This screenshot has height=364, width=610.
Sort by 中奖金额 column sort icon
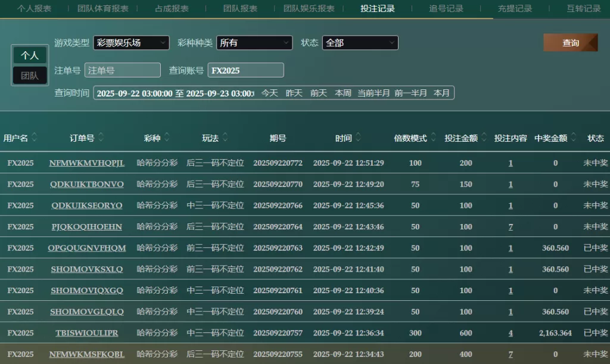(x=574, y=138)
